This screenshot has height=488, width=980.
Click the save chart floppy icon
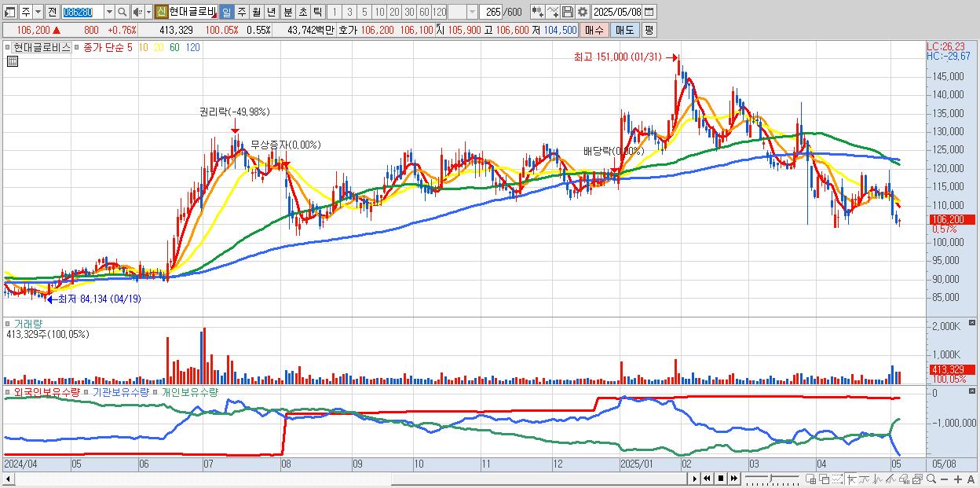[x=568, y=12]
